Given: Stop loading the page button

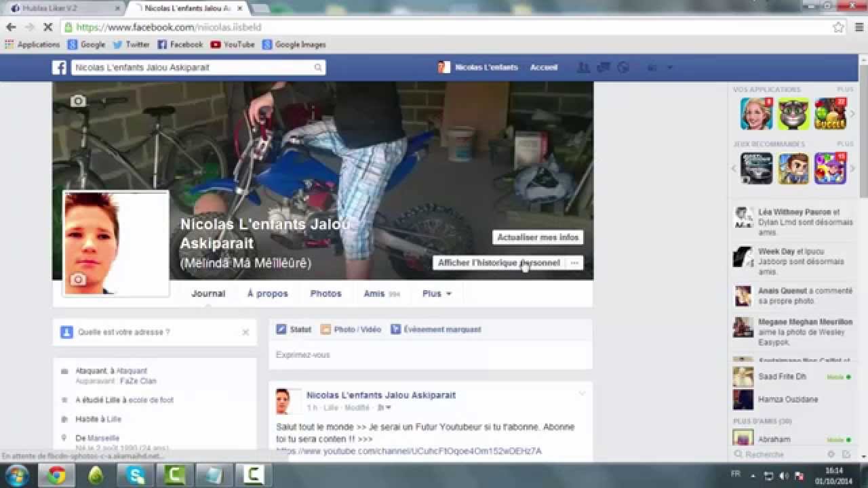Looking at the screenshot, I should coord(47,27).
